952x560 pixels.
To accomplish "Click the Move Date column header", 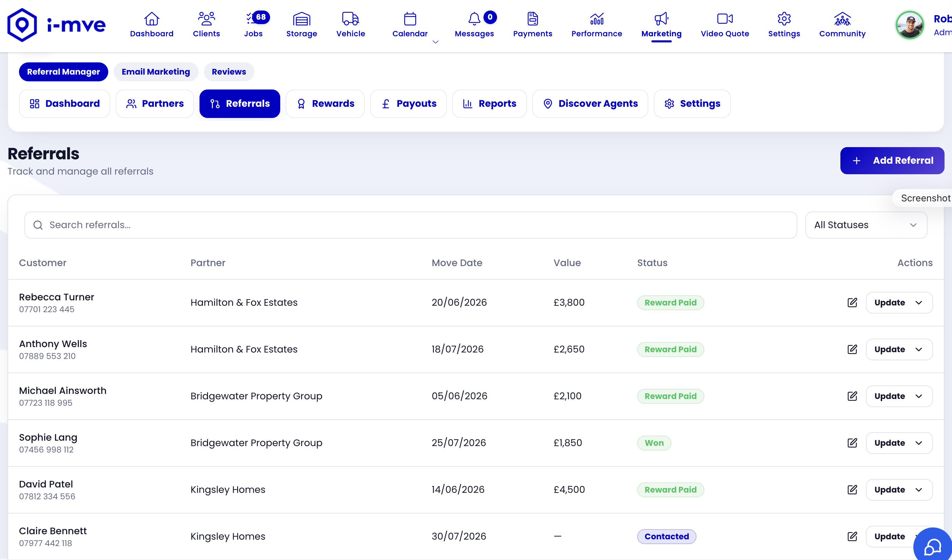I will [457, 263].
